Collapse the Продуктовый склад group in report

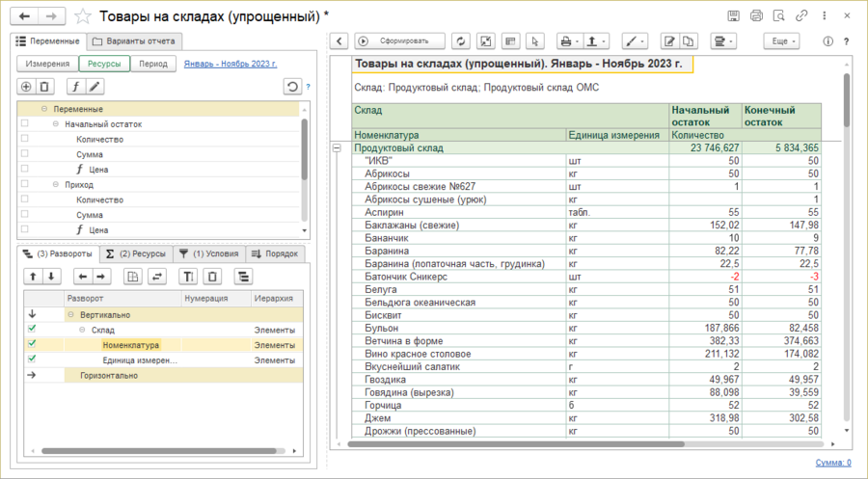337,148
